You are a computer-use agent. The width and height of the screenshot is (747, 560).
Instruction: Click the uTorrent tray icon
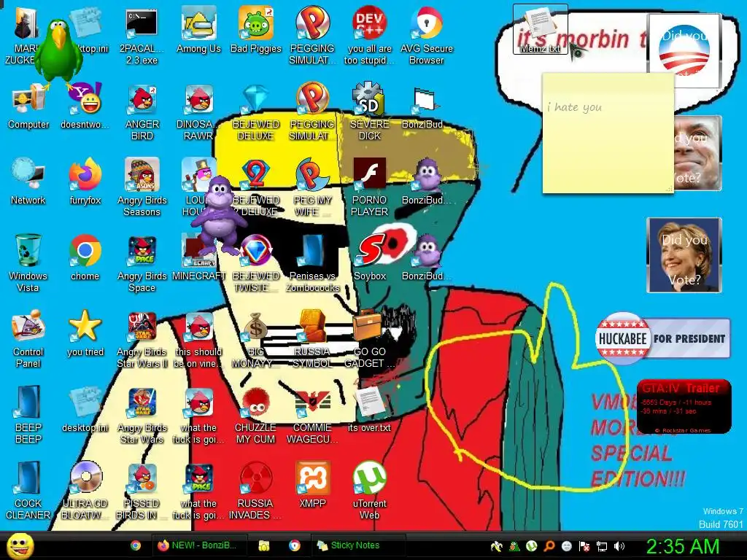click(532, 546)
